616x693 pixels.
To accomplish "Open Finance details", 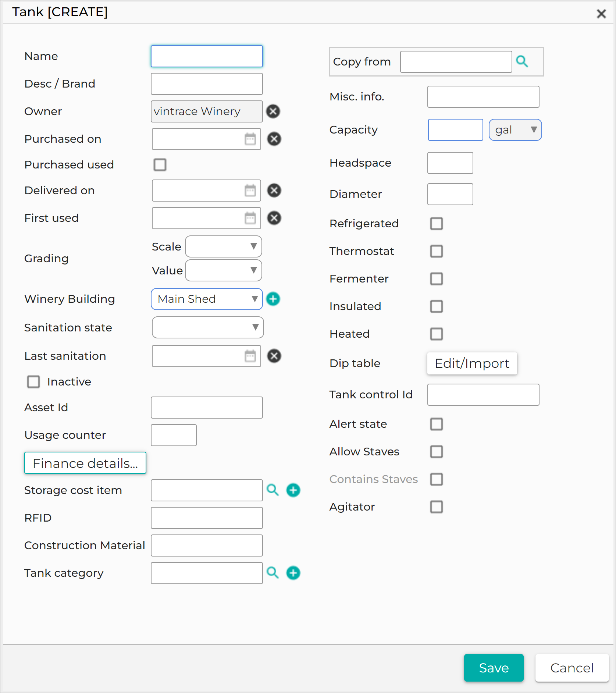I will point(85,463).
